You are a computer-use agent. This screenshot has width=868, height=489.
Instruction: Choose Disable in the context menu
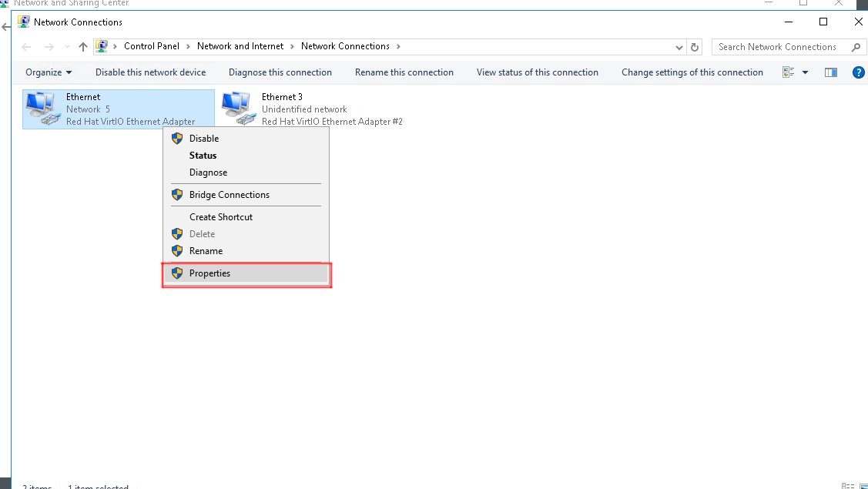pos(204,139)
